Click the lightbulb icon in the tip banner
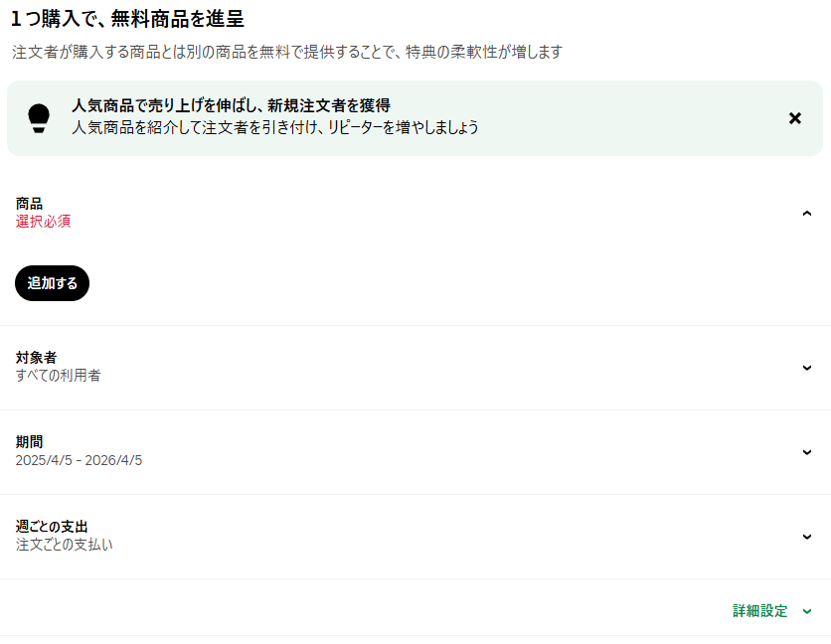Viewport: 831px width, 644px height. 38,117
